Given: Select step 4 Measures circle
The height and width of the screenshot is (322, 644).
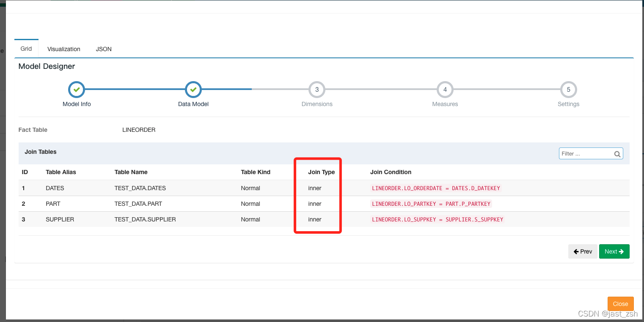Looking at the screenshot, I should pos(445,90).
